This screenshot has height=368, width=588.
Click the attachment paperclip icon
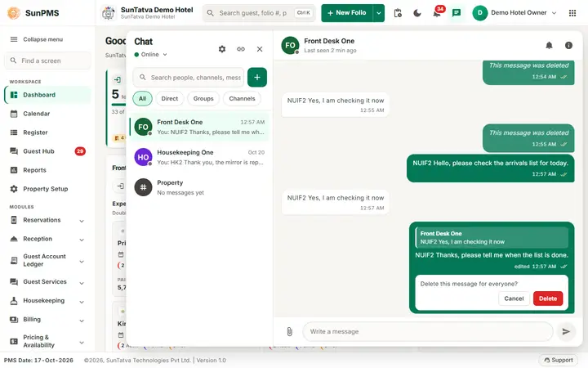click(289, 331)
